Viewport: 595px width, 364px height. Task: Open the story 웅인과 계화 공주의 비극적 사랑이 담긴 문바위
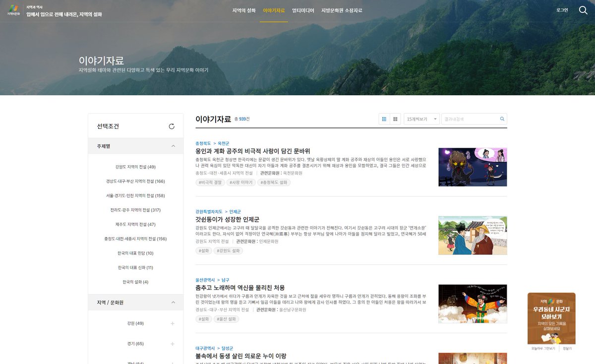point(253,151)
